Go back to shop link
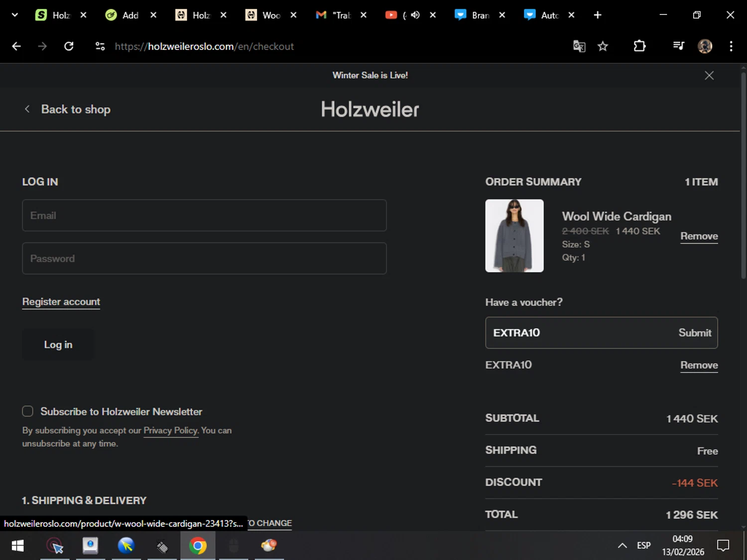The height and width of the screenshot is (560, 747). pos(76,109)
